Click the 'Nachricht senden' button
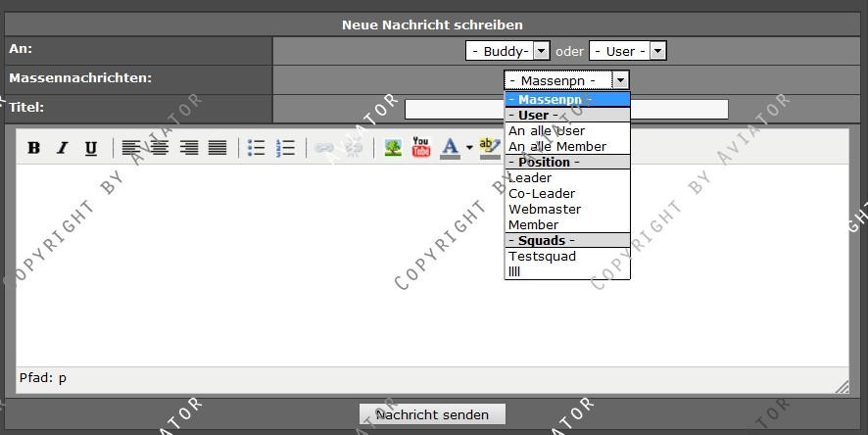 pyautogui.click(x=432, y=414)
